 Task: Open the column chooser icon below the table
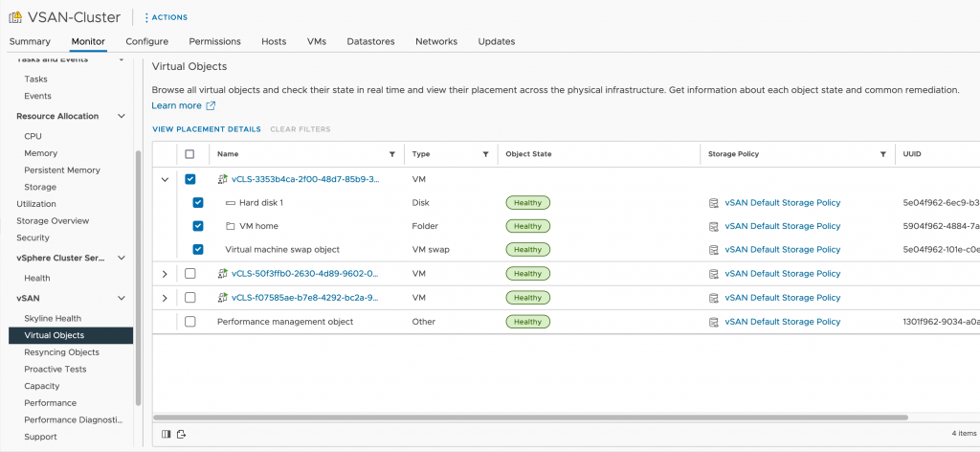(x=167, y=434)
